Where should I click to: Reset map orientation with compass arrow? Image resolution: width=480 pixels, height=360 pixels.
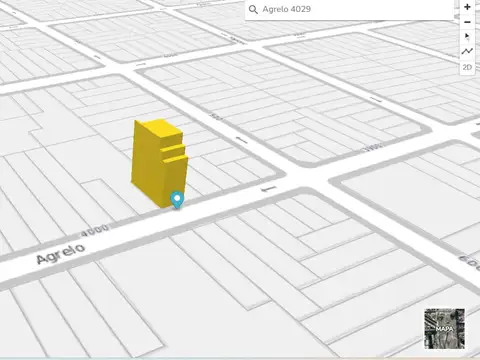[x=467, y=36]
